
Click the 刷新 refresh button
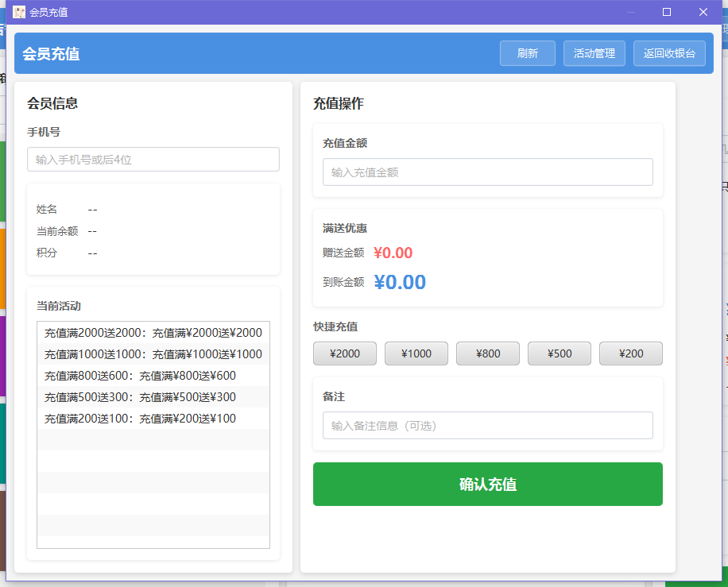[x=527, y=52]
